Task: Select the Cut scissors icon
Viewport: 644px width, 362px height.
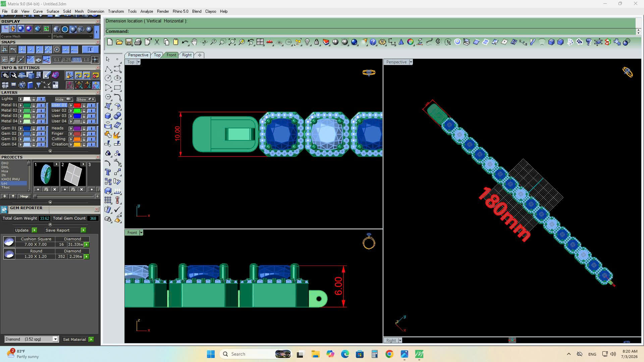Action: (157, 42)
